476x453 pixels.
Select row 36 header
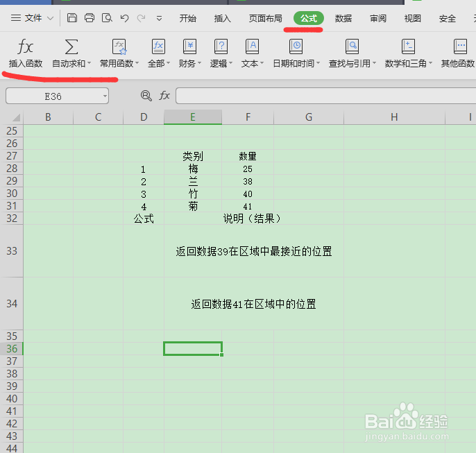coord(12,349)
